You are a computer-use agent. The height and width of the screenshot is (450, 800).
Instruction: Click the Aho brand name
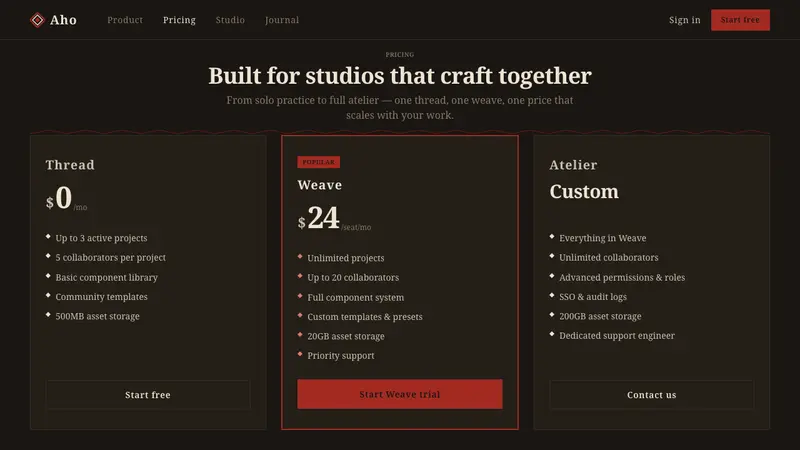[x=63, y=20]
